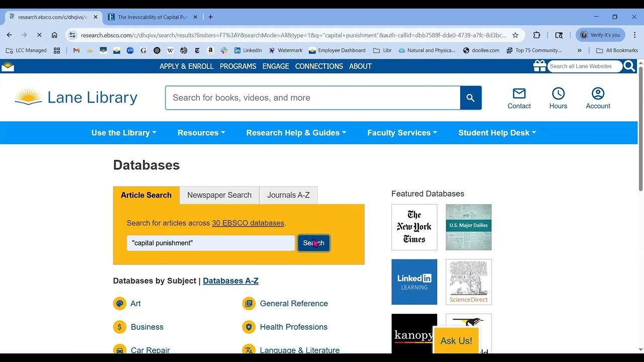This screenshot has height=362, width=644.
Task: Open the Wikipedia bookmark icon
Action: pyautogui.click(x=170, y=50)
